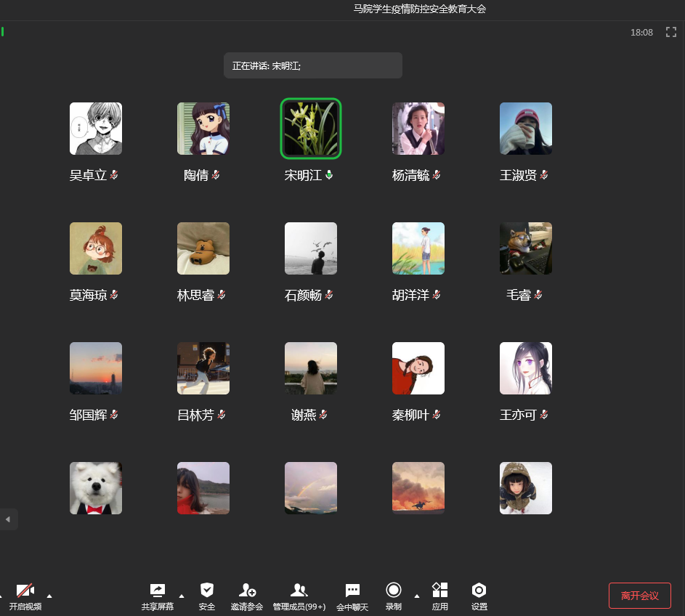685x616 pixels.
Task: Open 吕林芳's running girl avatar
Action: (203, 368)
